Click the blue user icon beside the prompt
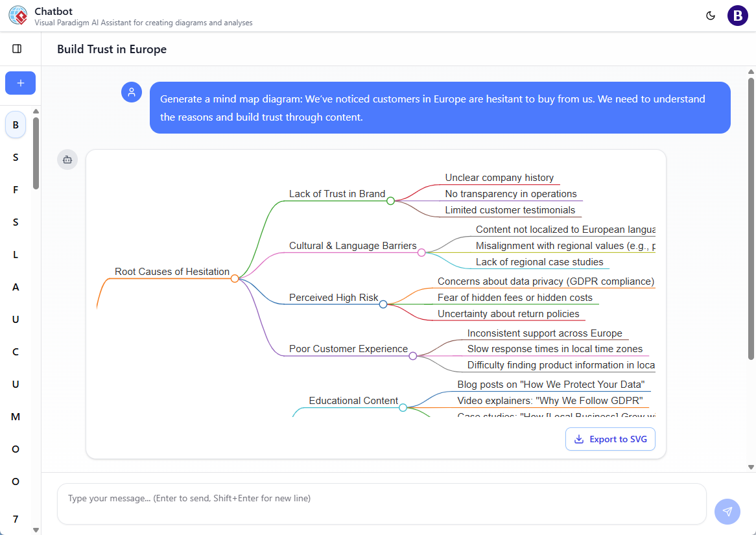Screen dimensions: 756x535 (132, 92)
